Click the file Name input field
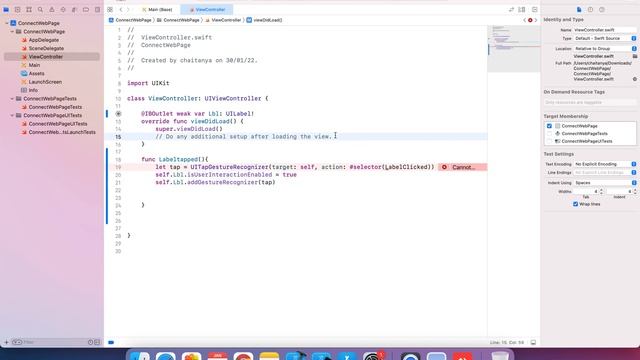Viewport: 640px width, 360px height. (605, 30)
